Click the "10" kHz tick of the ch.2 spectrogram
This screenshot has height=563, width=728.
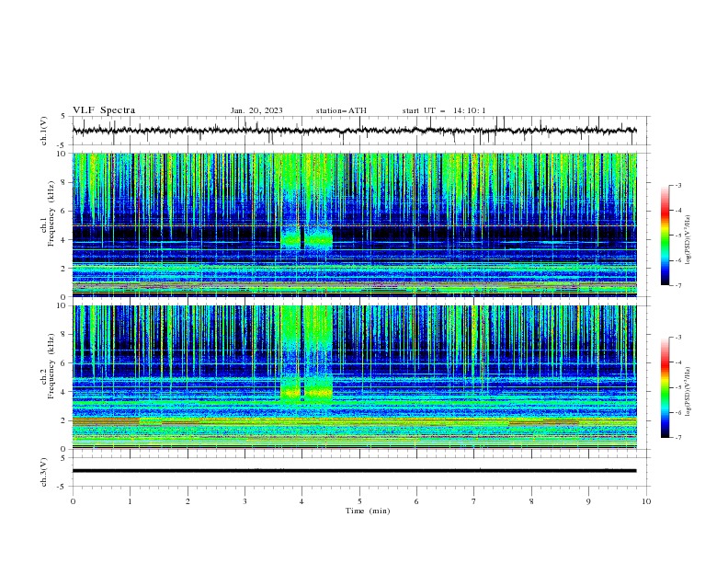pyautogui.click(x=63, y=305)
